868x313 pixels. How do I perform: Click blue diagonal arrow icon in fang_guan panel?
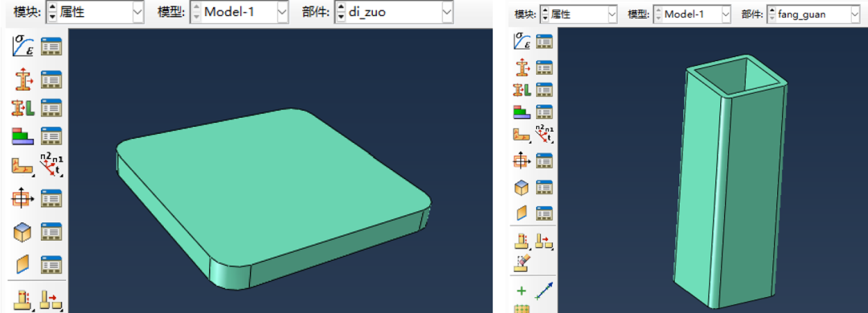pos(545,291)
